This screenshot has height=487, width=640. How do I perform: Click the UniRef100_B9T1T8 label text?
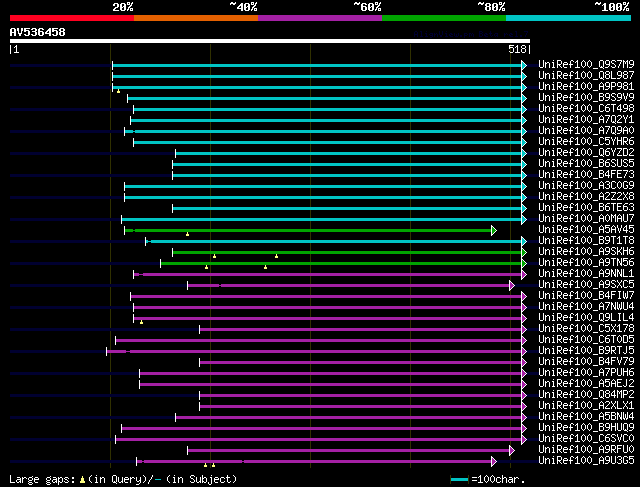click(x=586, y=241)
